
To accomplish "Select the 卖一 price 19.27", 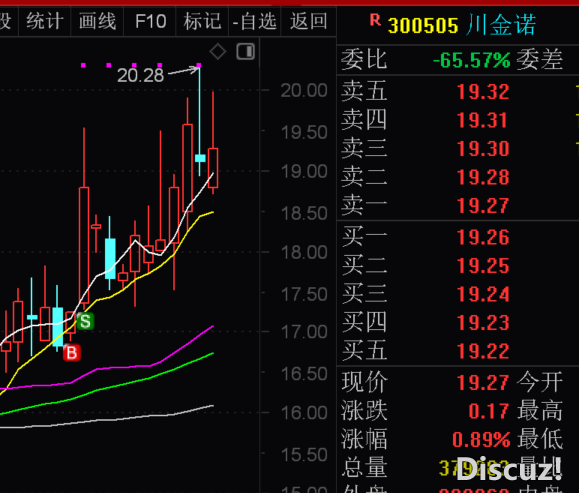I will (x=483, y=205).
